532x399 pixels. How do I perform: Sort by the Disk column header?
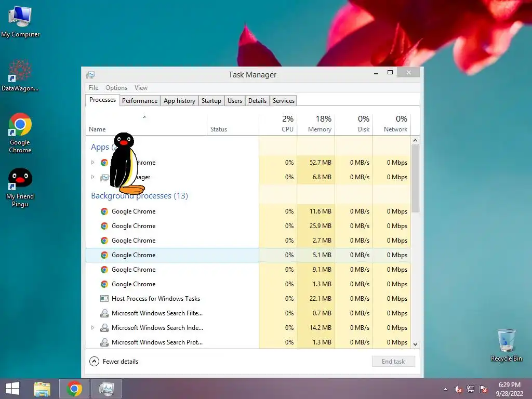[354, 125]
